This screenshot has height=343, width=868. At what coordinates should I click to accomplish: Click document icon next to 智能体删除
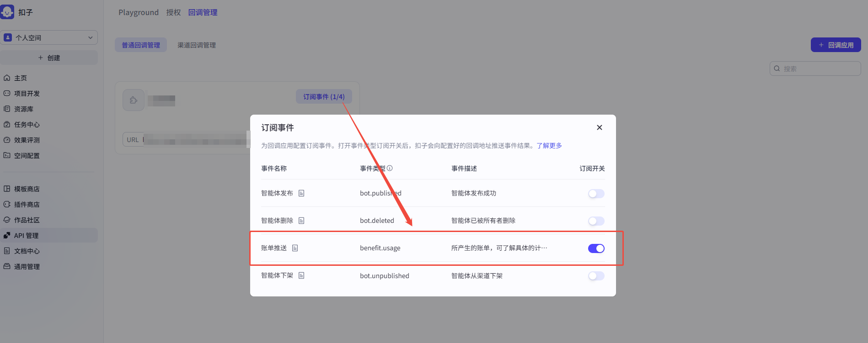point(301,221)
